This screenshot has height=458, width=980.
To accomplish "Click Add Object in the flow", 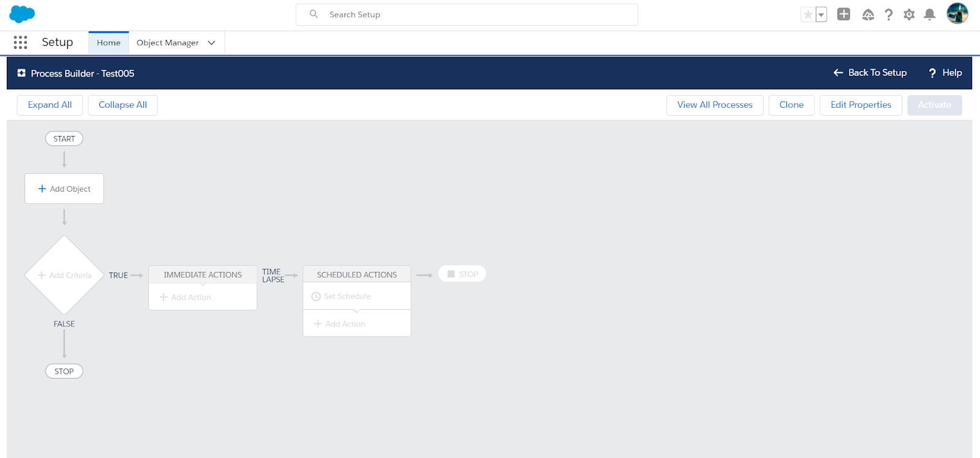I will [64, 189].
